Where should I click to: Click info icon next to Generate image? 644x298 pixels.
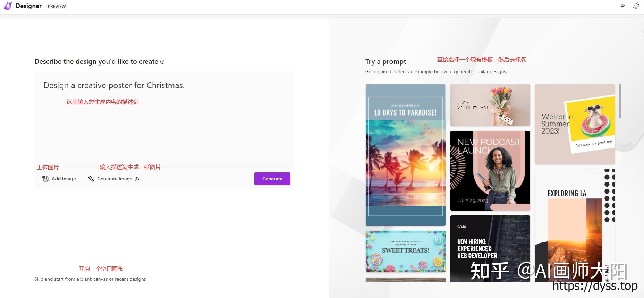coord(137,179)
